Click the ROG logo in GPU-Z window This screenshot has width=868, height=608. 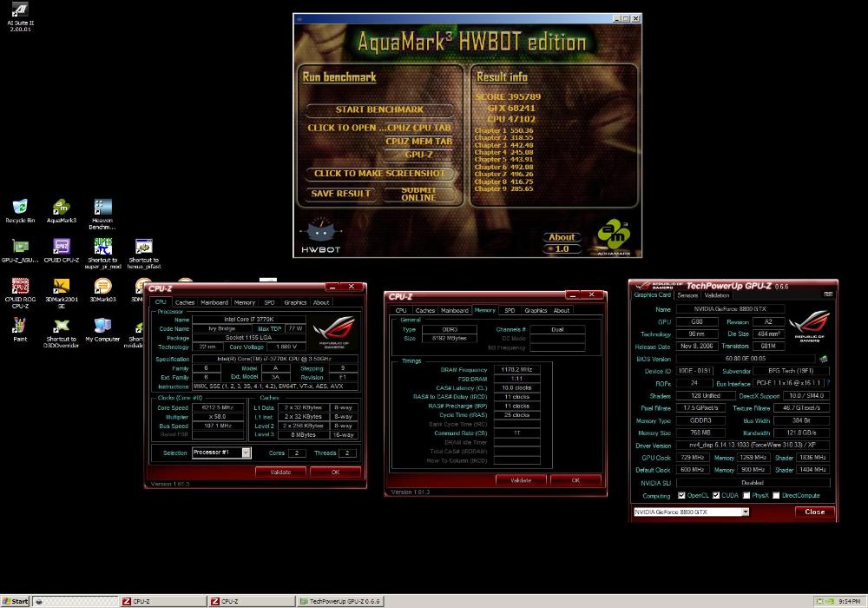[x=809, y=326]
